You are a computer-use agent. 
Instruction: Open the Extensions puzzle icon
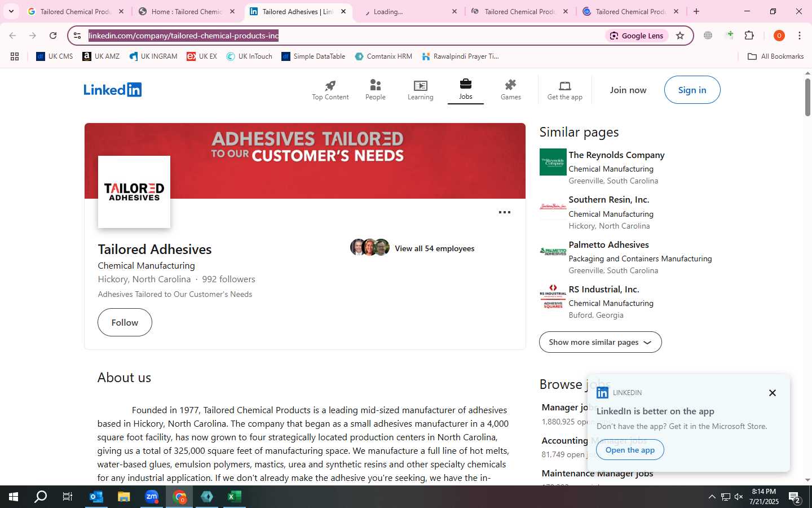[749, 36]
